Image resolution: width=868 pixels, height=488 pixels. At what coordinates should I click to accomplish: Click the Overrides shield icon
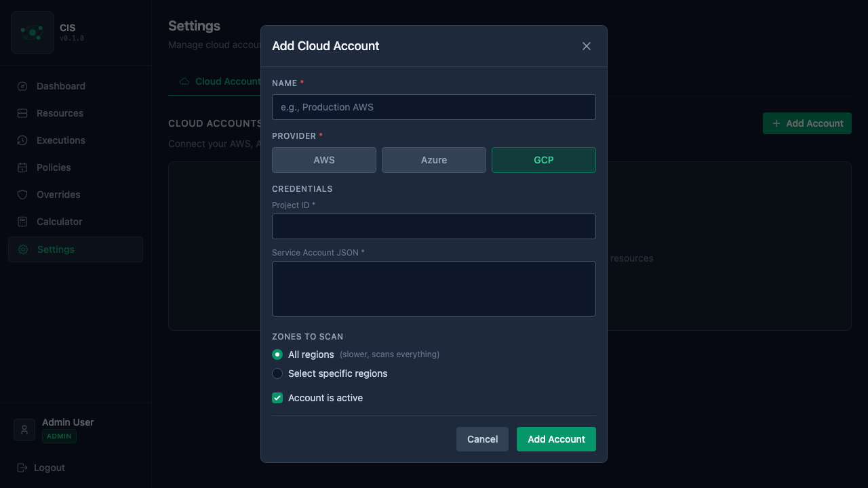[22, 195]
